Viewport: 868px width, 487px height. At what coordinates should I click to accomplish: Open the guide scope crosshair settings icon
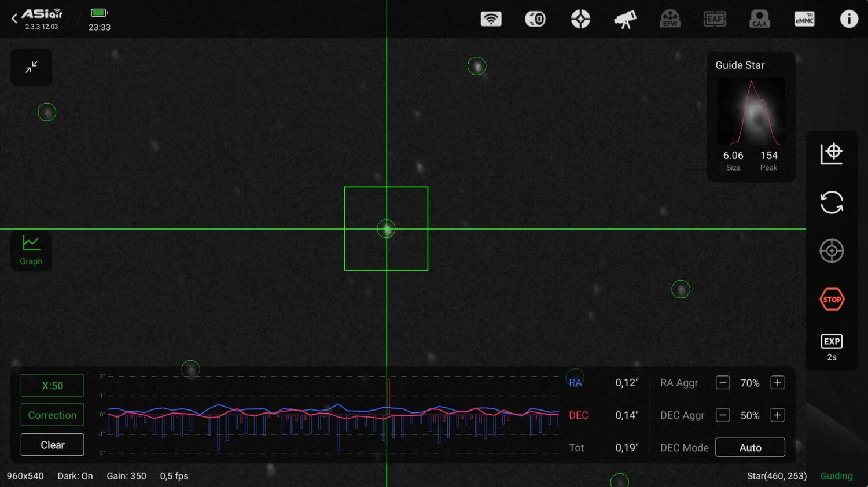[580, 19]
